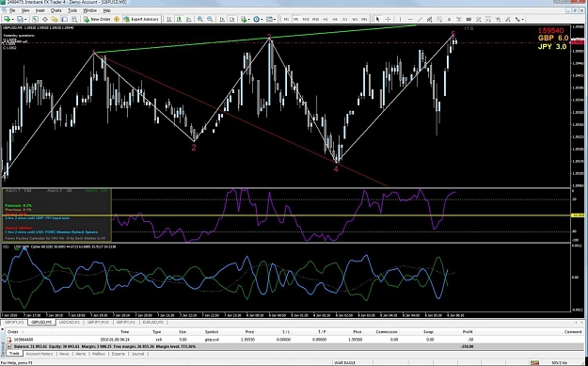This screenshot has height=366, width=588.
Task: Sort orders by Time column
Action: 125,332
